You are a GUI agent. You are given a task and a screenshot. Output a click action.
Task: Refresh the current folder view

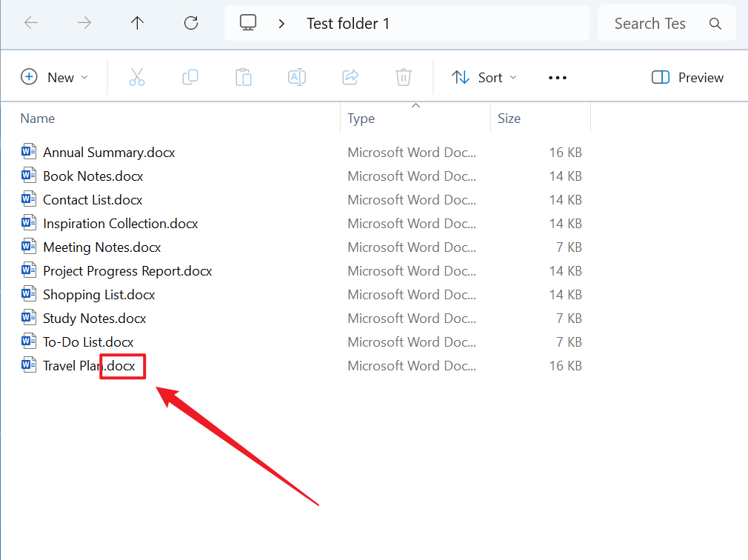(x=191, y=23)
